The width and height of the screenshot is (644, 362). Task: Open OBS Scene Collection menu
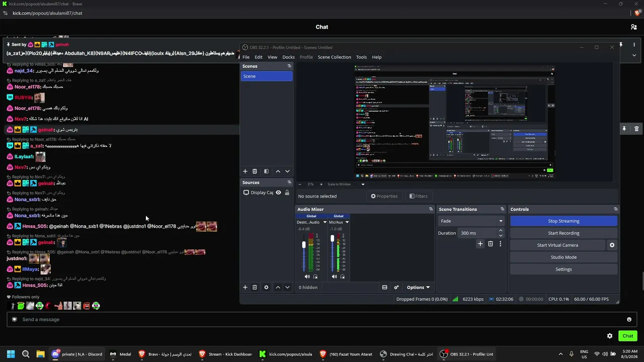point(335,57)
